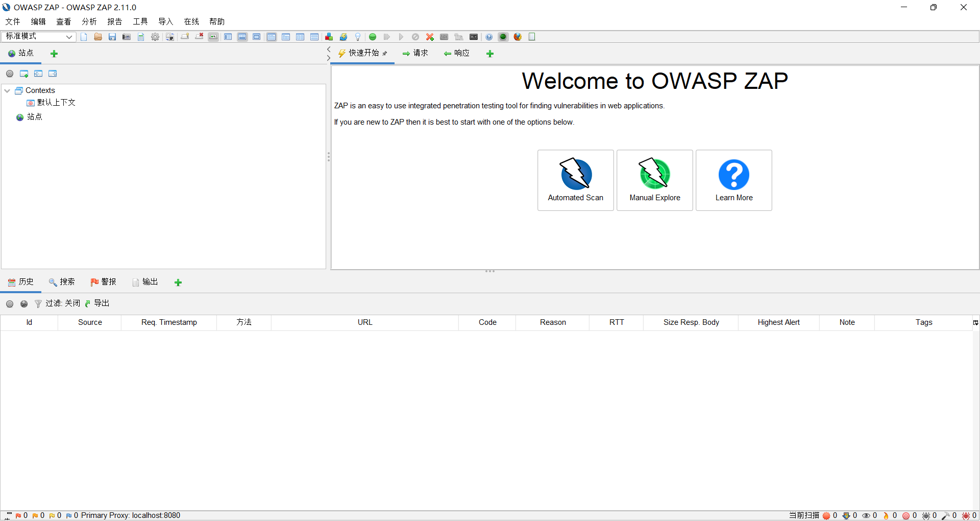The width and height of the screenshot is (980, 521).
Task: Open the 编辑 menu
Action: (38, 21)
